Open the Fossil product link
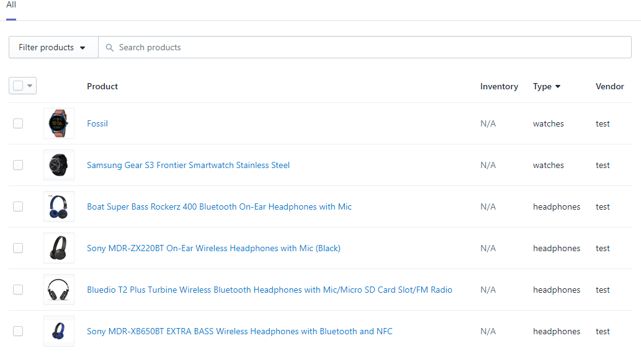 [97, 124]
